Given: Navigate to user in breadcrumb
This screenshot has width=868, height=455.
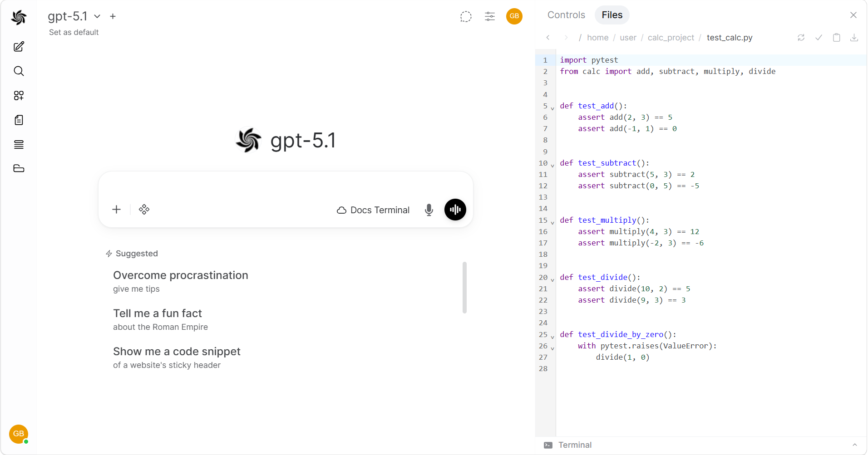Looking at the screenshot, I should point(628,38).
